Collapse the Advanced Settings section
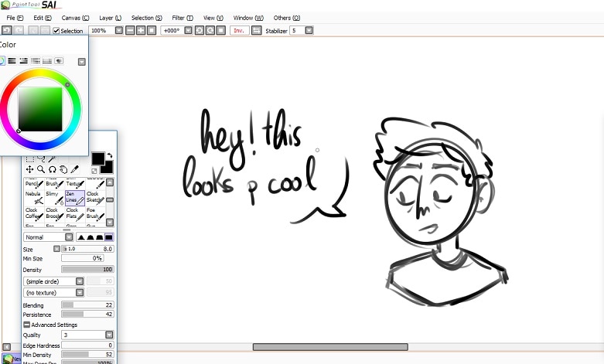 tap(27, 325)
